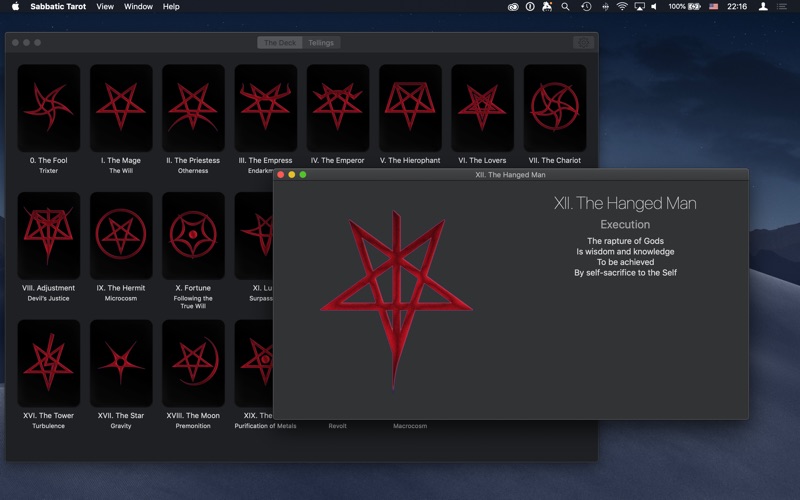Open the US flag input source menu

pos(713,7)
